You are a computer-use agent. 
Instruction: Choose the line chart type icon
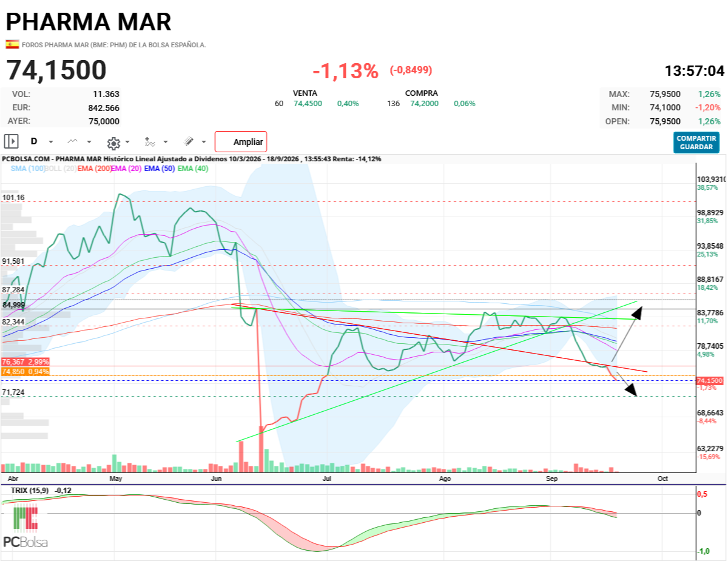(x=72, y=141)
